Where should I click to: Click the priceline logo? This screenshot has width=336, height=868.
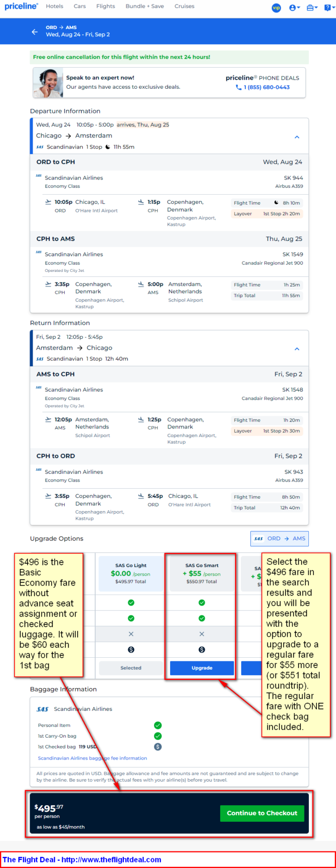[21, 7]
